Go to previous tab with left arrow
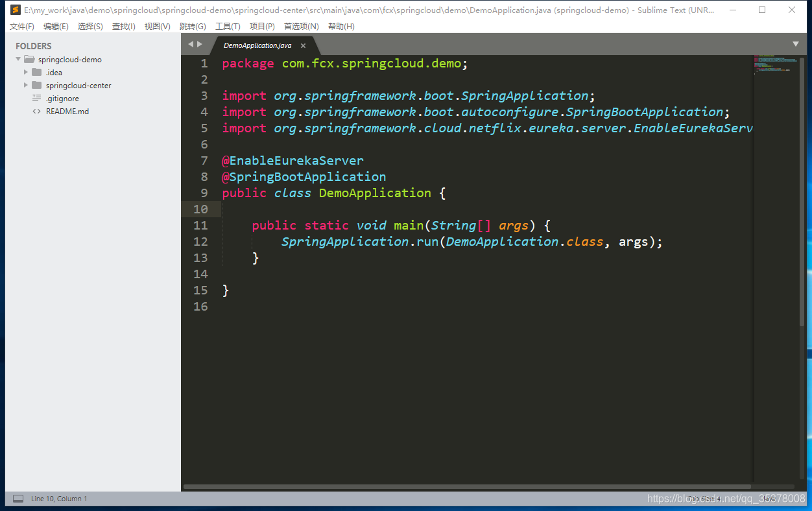The height and width of the screenshot is (511, 812). tap(191, 44)
